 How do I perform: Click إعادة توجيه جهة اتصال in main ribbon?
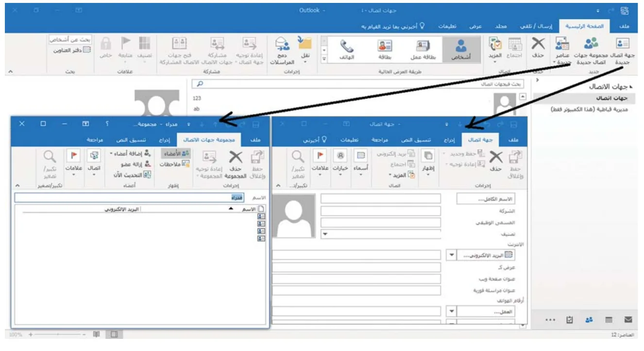[249, 51]
